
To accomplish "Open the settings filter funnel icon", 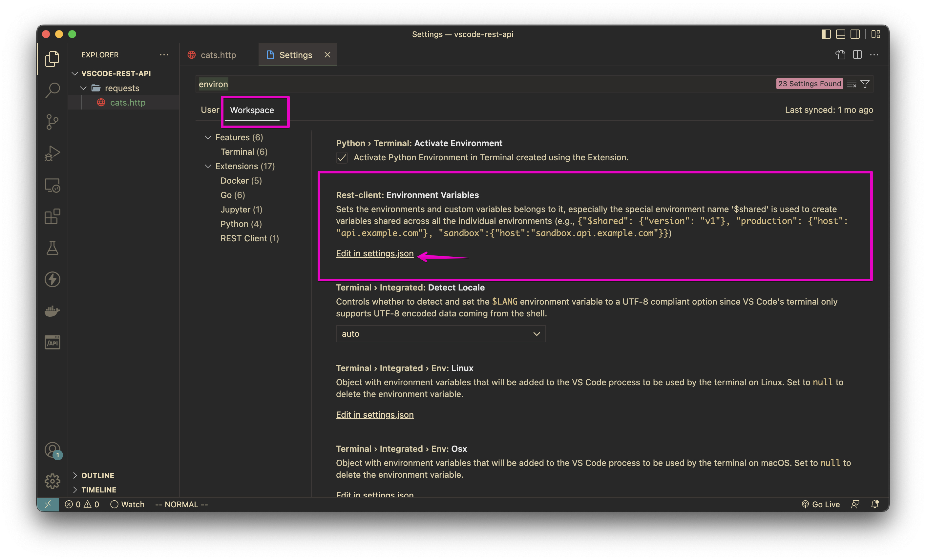I will tap(865, 84).
